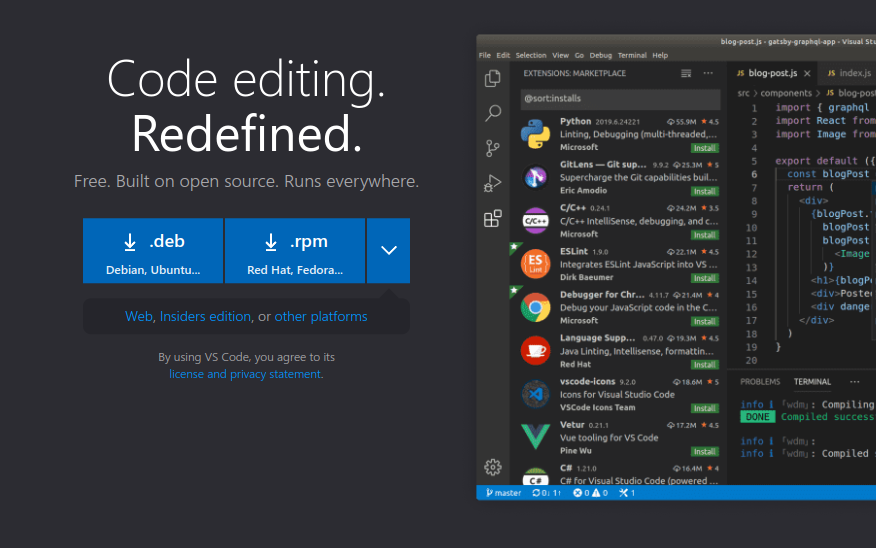Click the ESLint extension logo
Screen dimensions: 876x548
[x=535, y=264]
